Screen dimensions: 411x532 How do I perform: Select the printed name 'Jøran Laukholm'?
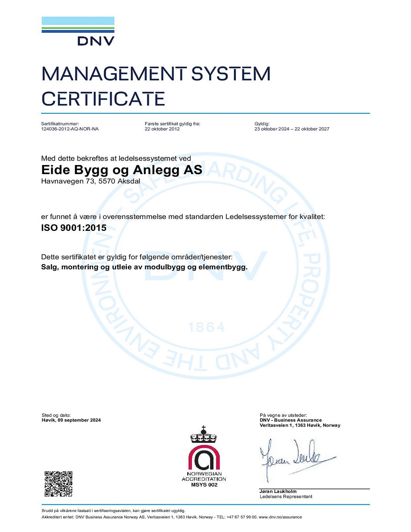point(278,491)
